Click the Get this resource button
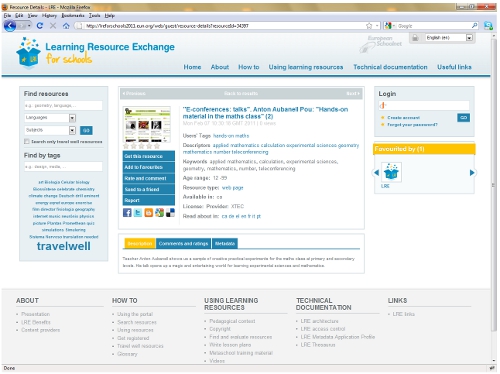 point(149,156)
